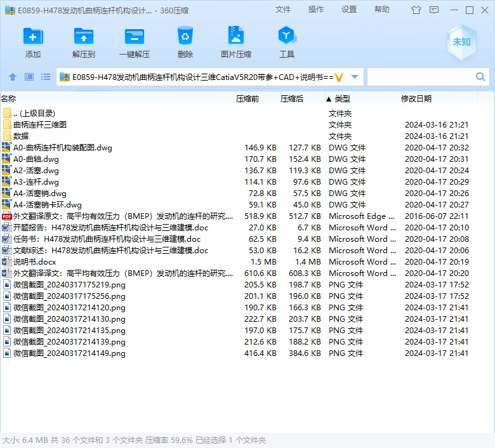Select 微信截图_20240317214120.png
The height and width of the screenshot is (448, 495).
(x=240, y=308)
